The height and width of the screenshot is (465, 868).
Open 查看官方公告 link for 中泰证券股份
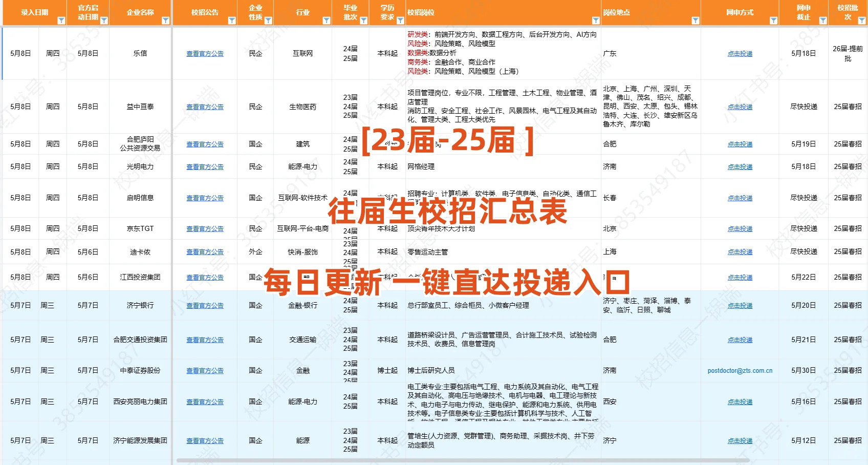(205, 370)
